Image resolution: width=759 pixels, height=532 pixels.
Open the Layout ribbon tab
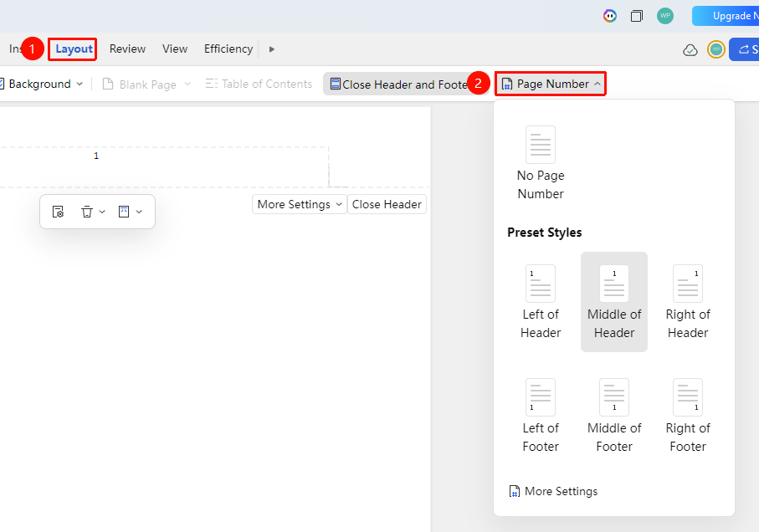(x=74, y=49)
